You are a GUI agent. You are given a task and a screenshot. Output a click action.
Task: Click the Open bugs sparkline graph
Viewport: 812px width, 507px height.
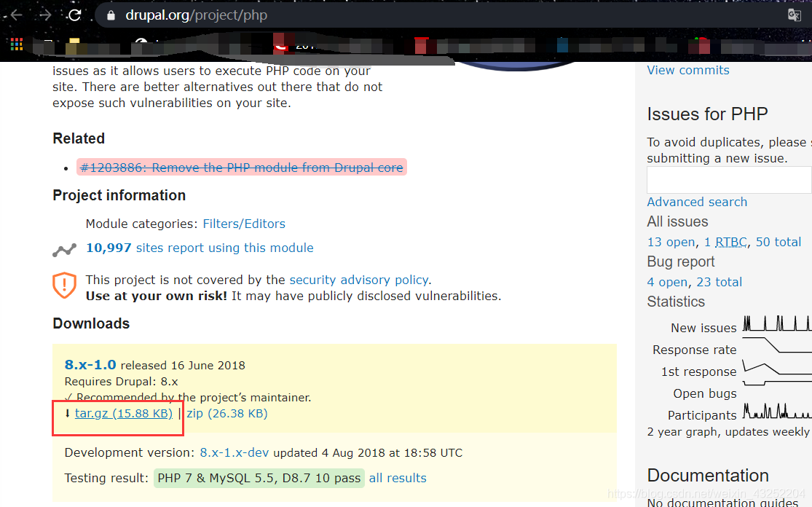777,383
